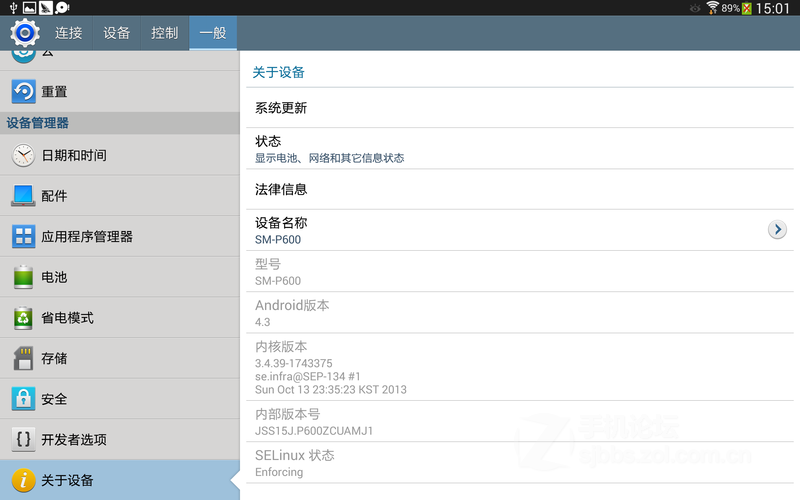Viewport: 800px width, 500px height.
Task: Tap the 内核版本 kernel version row
Action: pyautogui.click(x=519, y=367)
